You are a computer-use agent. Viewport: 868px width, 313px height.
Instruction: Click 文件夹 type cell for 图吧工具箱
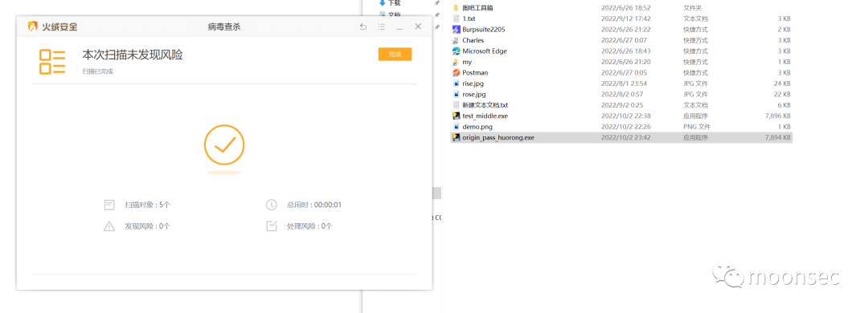[692, 8]
